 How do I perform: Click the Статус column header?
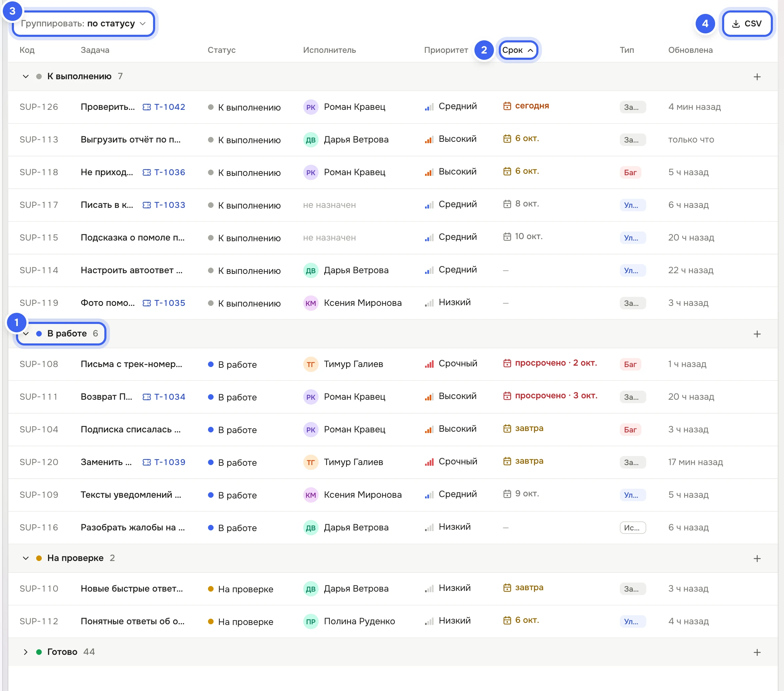click(x=221, y=50)
